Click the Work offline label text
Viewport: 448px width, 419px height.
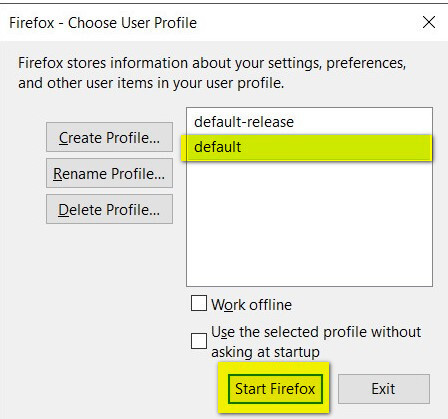coord(251,305)
